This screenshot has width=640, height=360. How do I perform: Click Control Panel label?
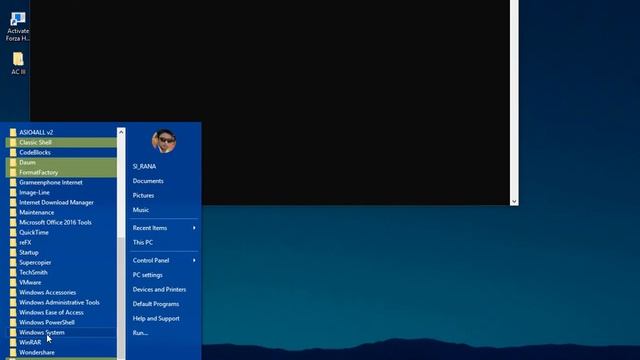(151, 260)
